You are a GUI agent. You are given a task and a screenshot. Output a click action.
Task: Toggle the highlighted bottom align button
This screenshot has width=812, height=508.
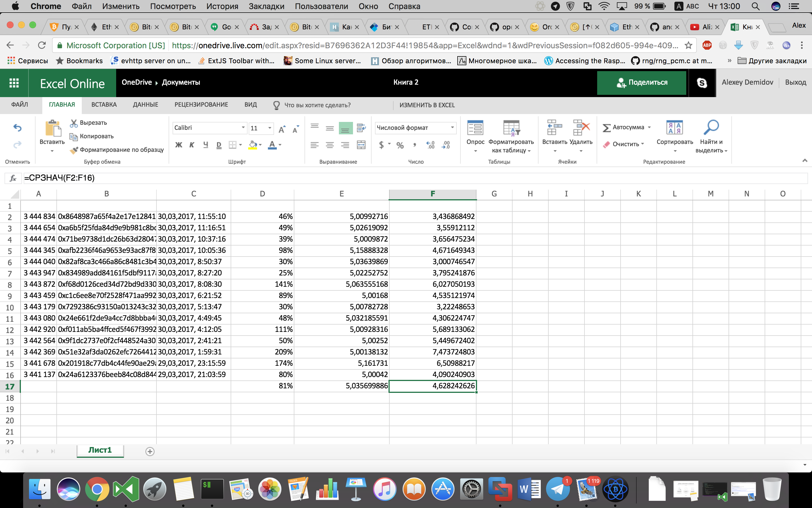tap(345, 128)
